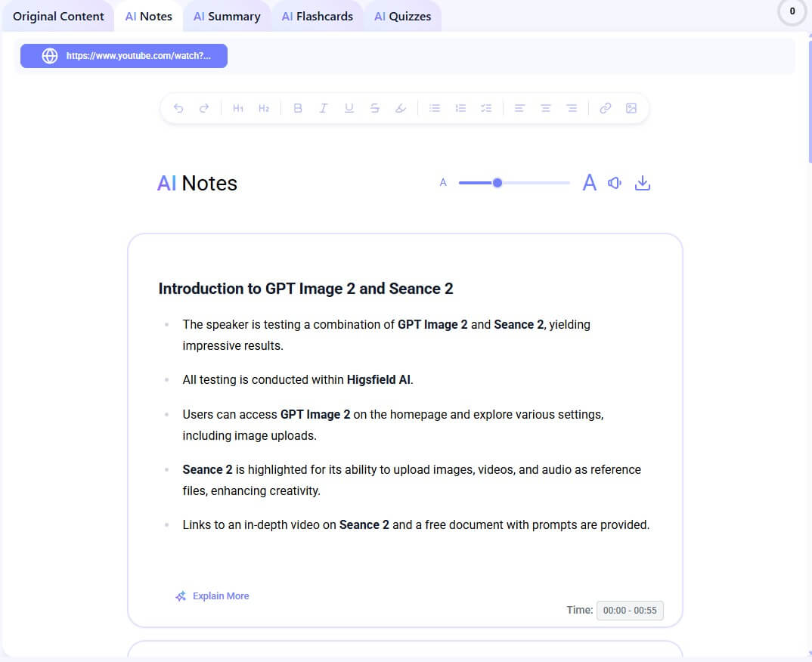Image resolution: width=812 pixels, height=662 pixels.
Task: Insert a bulleted list
Action: pyautogui.click(x=435, y=108)
